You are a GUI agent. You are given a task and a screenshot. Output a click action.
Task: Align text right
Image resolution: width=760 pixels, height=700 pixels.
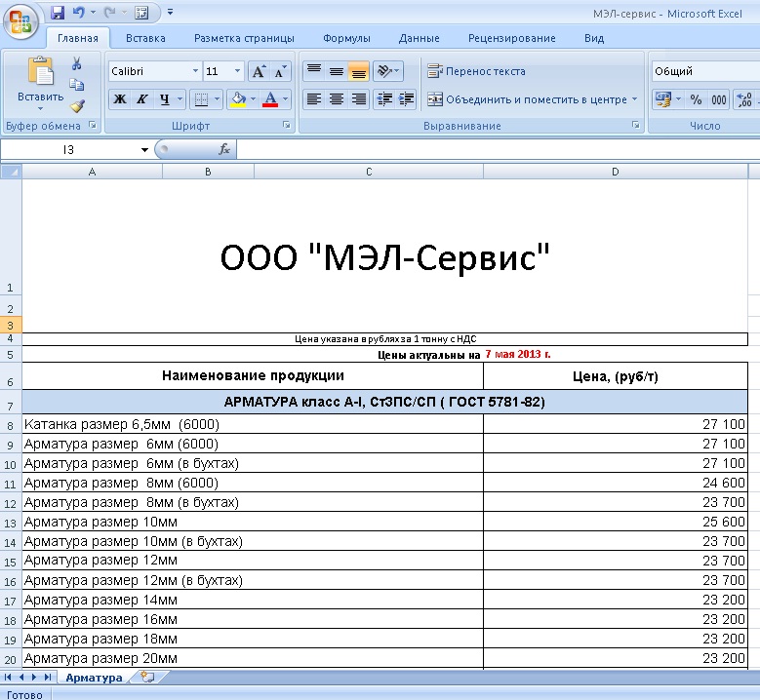[x=359, y=99]
